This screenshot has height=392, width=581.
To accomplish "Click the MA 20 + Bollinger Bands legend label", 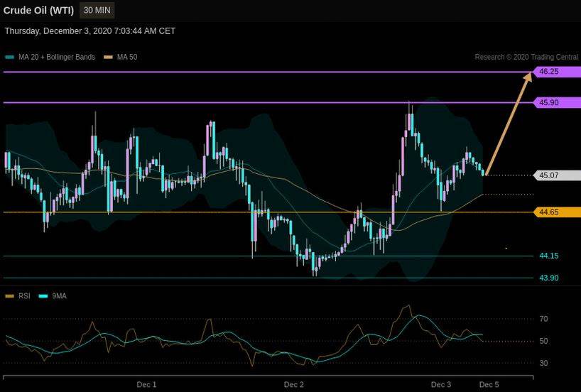I will (x=57, y=57).
